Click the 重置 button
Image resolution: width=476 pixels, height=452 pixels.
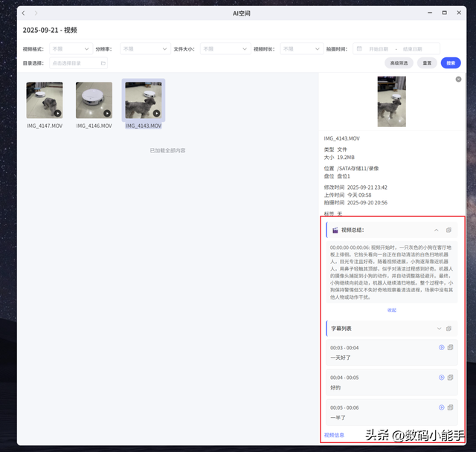427,63
